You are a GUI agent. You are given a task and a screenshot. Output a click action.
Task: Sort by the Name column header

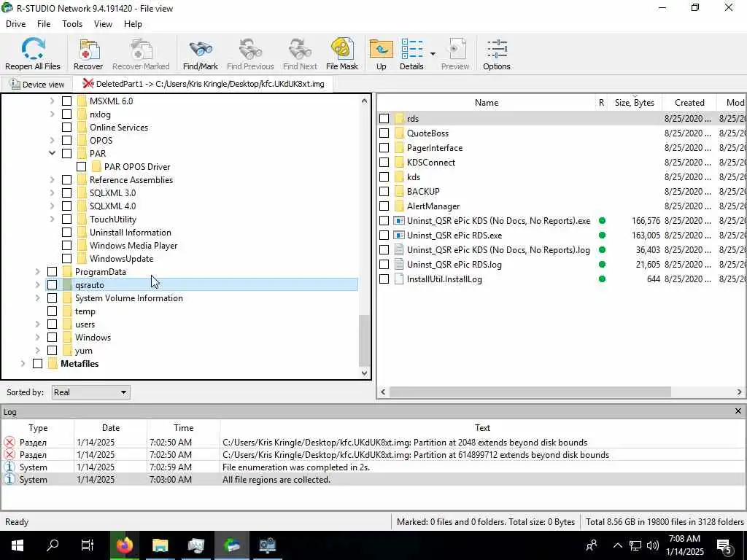486,102
